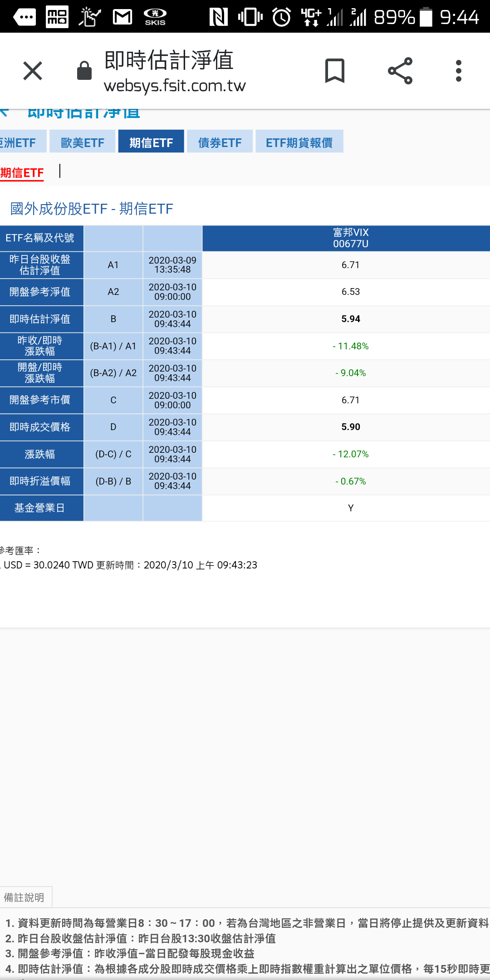Tap the back arrow beside page title

(5, 112)
